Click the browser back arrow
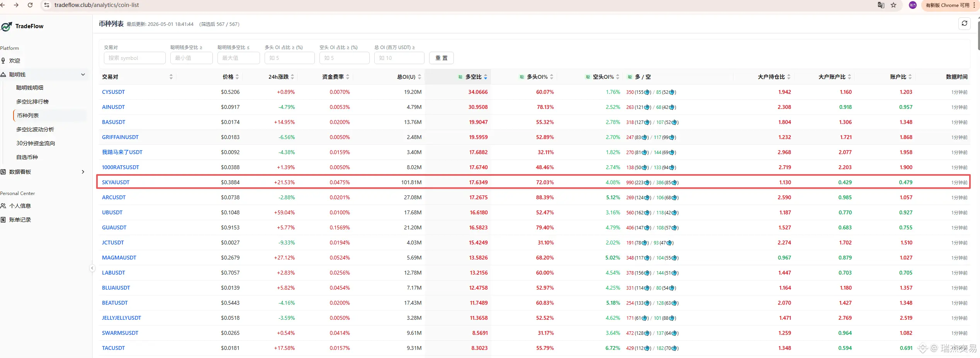 [x=3, y=5]
